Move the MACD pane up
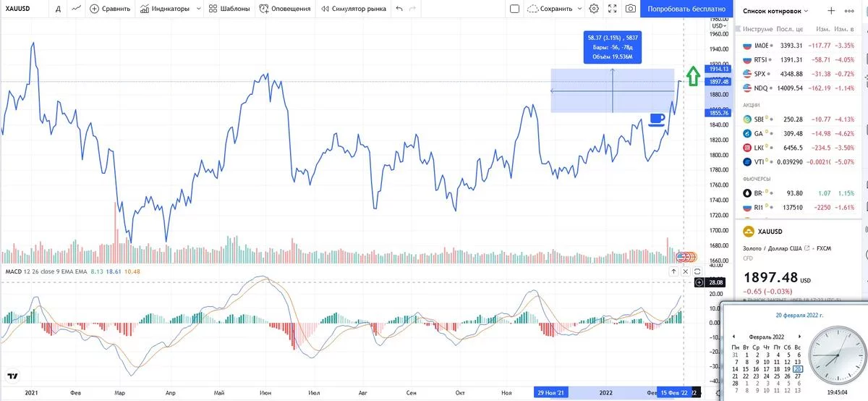The image size is (868, 401). tap(673, 271)
